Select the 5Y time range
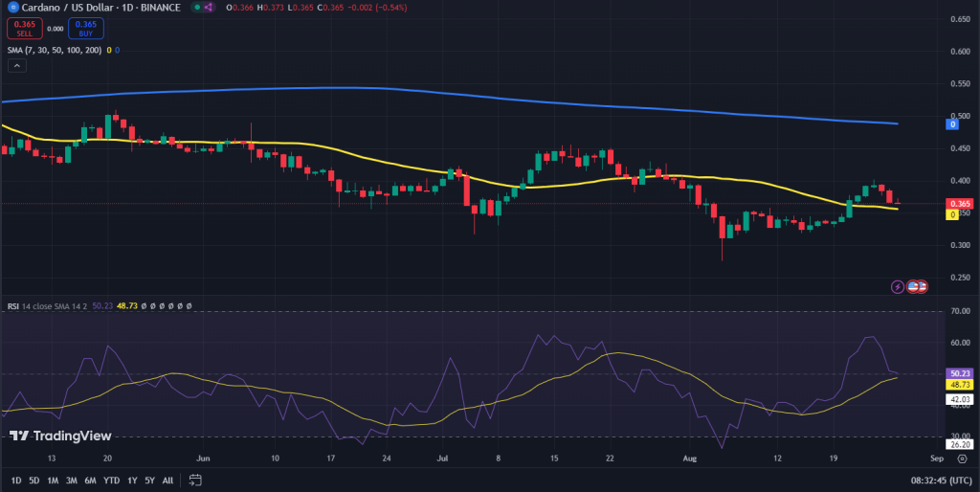 [149, 481]
